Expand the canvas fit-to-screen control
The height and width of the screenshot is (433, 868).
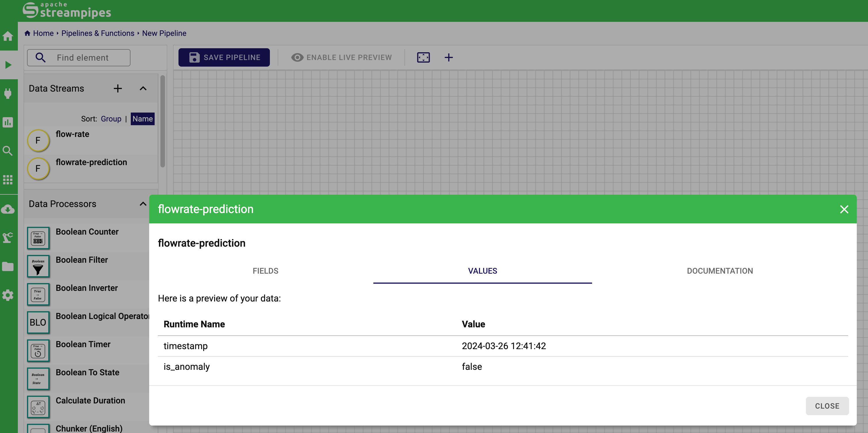[423, 57]
